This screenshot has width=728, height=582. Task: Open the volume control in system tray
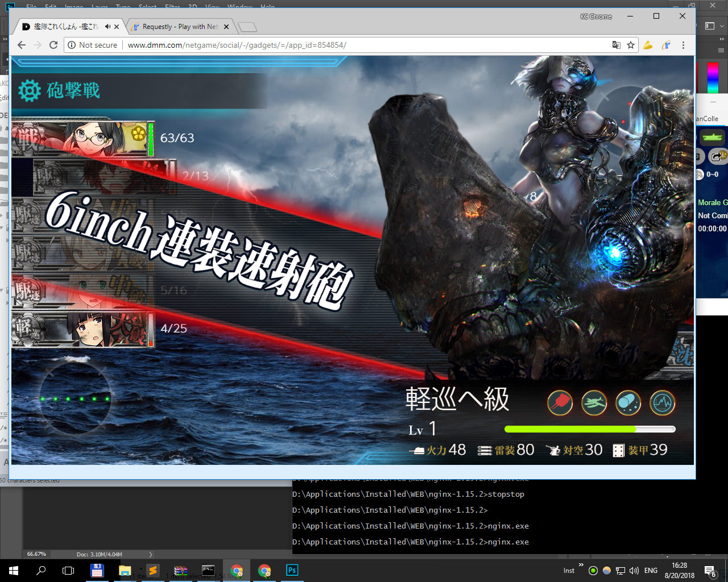click(x=634, y=571)
